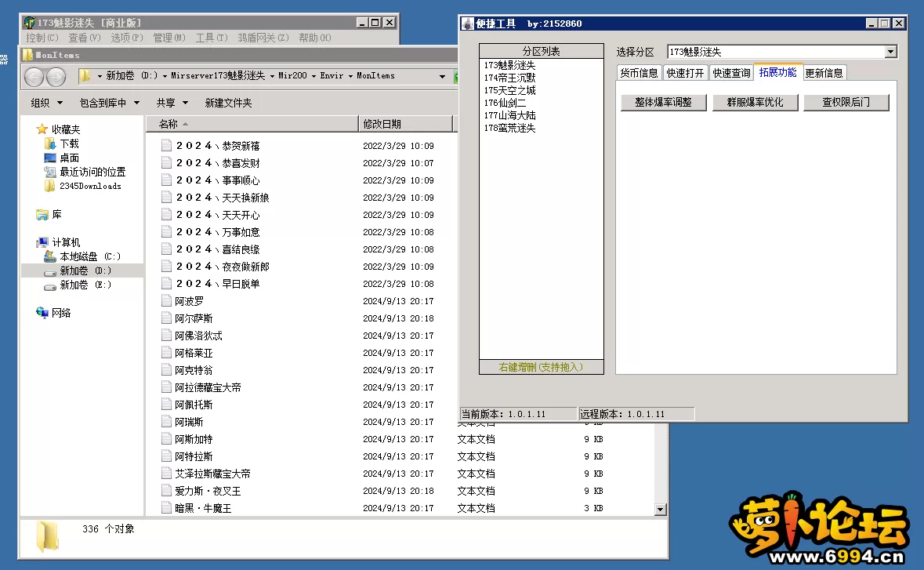Image resolution: width=924 pixels, height=570 pixels.
Task: Select the 网络 network node
Action: [x=61, y=312]
